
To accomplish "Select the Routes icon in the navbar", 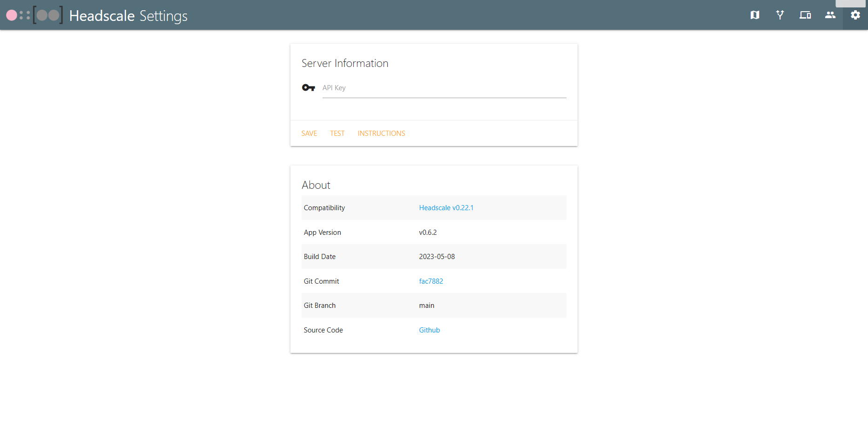I will click(x=780, y=15).
